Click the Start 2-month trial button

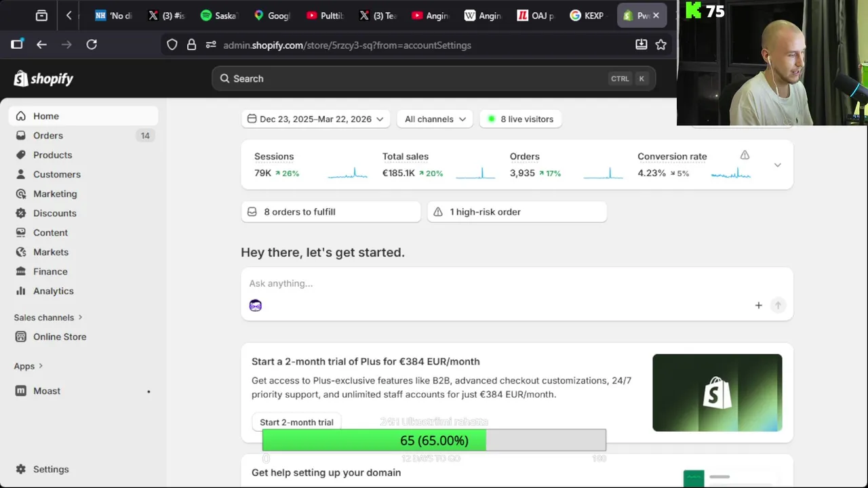coord(296,422)
